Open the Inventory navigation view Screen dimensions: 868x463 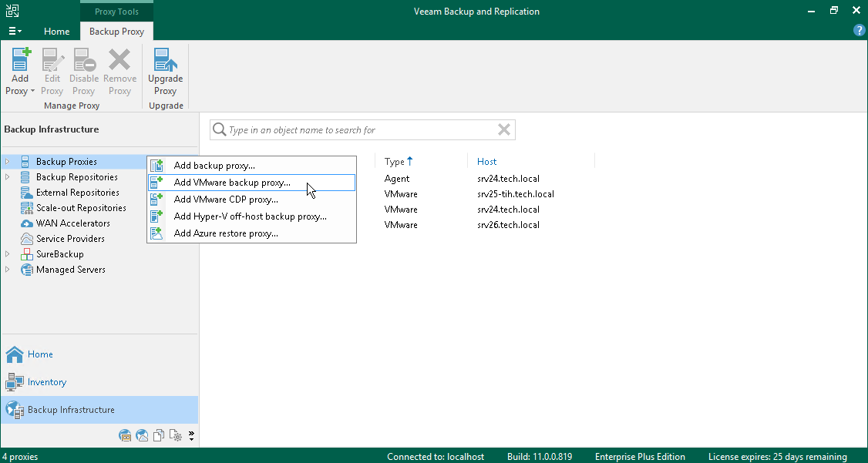pos(46,382)
